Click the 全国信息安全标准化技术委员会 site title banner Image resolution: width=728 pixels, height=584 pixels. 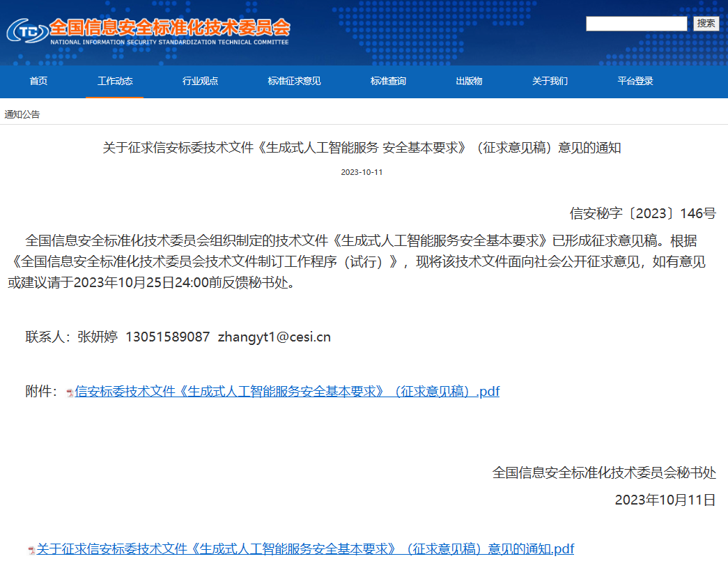click(x=170, y=29)
